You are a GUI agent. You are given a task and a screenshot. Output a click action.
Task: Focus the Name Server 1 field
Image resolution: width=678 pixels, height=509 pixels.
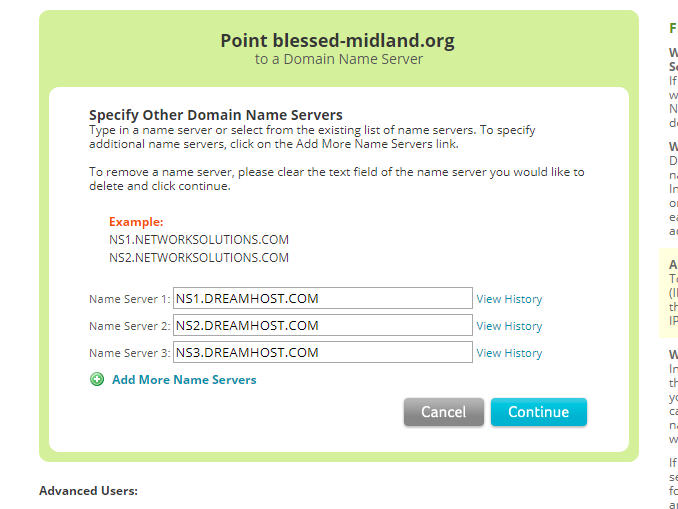(x=322, y=298)
